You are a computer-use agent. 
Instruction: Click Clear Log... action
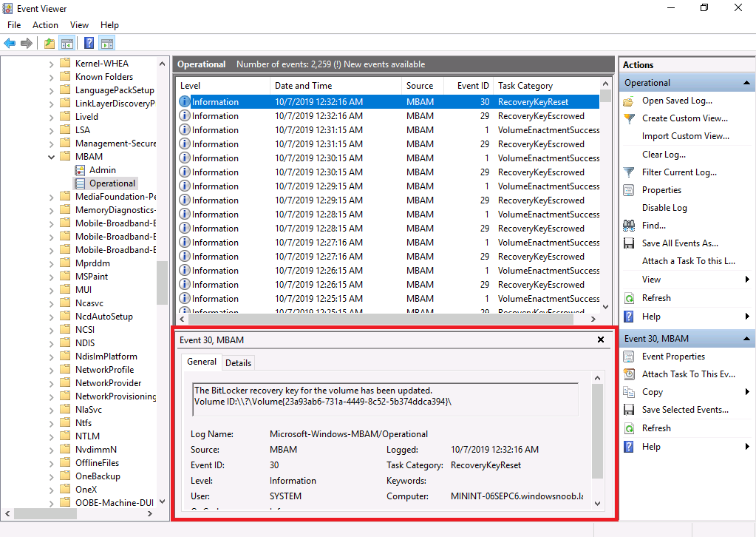(x=664, y=155)
